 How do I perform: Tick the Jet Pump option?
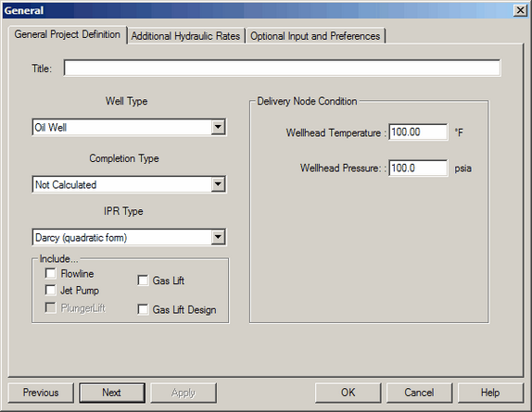pyautogui.click(x=51, y=290)
